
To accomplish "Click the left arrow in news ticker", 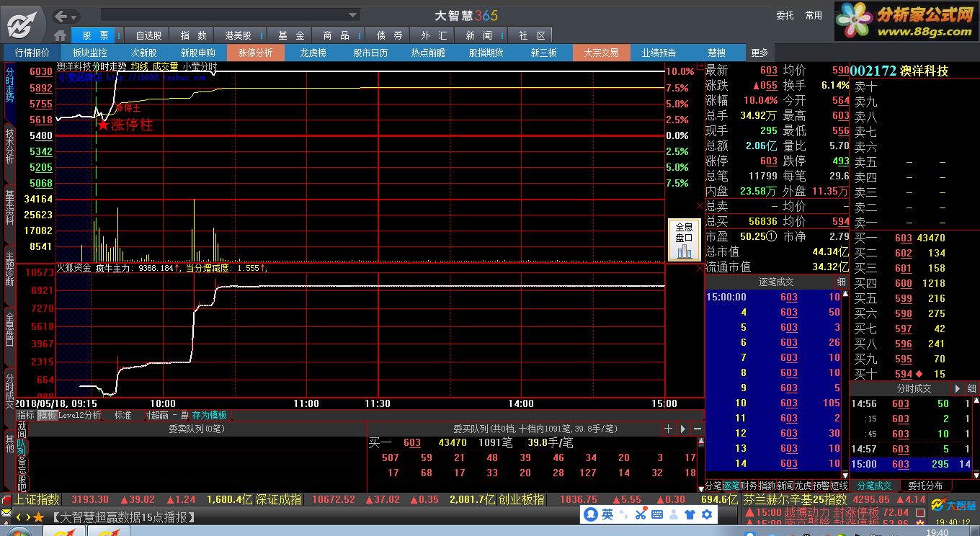I will 19,517.
